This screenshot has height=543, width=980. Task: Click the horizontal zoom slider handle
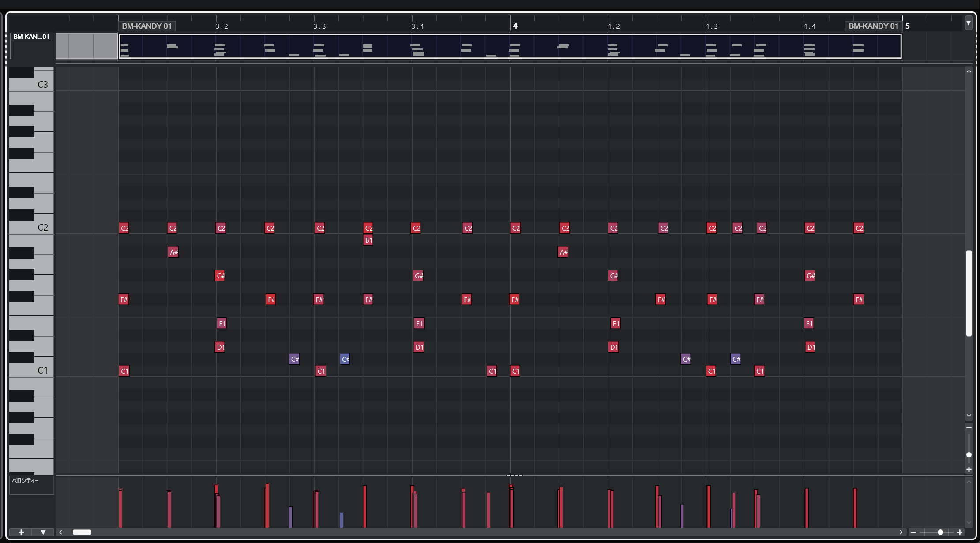coord(940,532)
